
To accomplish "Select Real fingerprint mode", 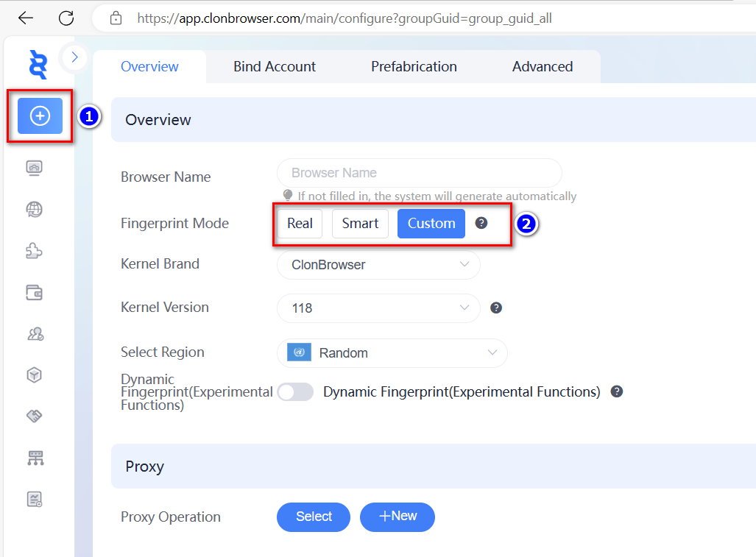I will [300, 224].
